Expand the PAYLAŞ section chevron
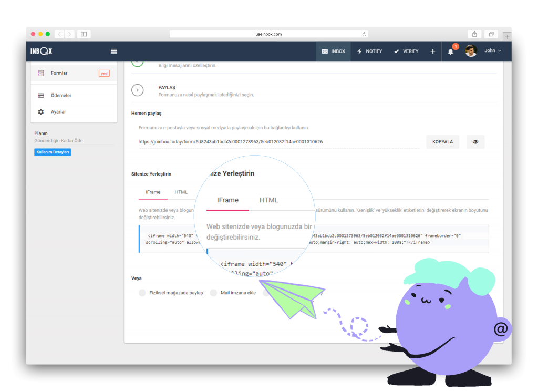 pyautogui.click(x=137, y=90)
